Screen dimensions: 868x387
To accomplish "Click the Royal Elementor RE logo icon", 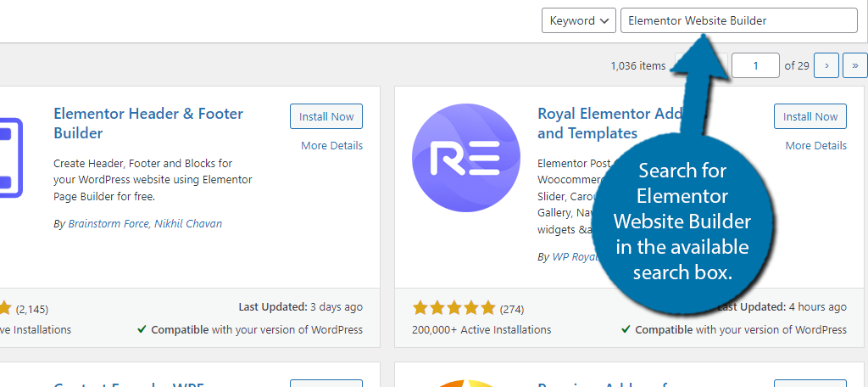I will (466, 158).
